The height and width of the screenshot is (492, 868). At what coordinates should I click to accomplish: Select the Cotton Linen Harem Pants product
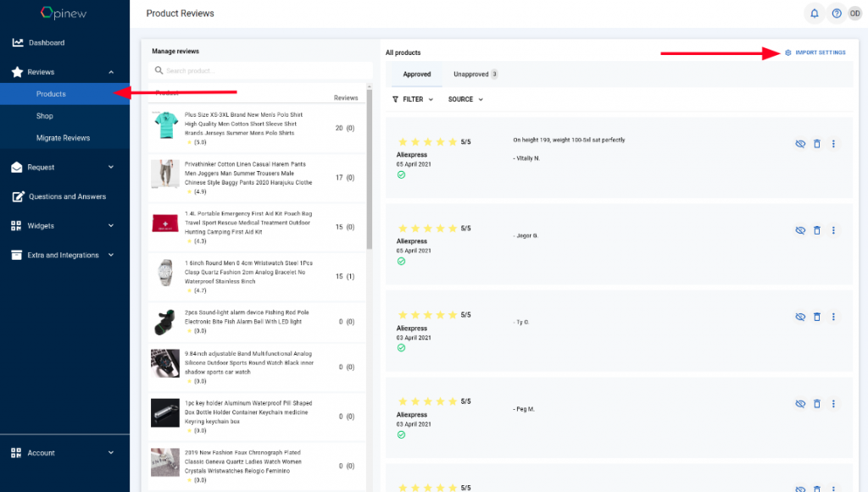[257, 178]
